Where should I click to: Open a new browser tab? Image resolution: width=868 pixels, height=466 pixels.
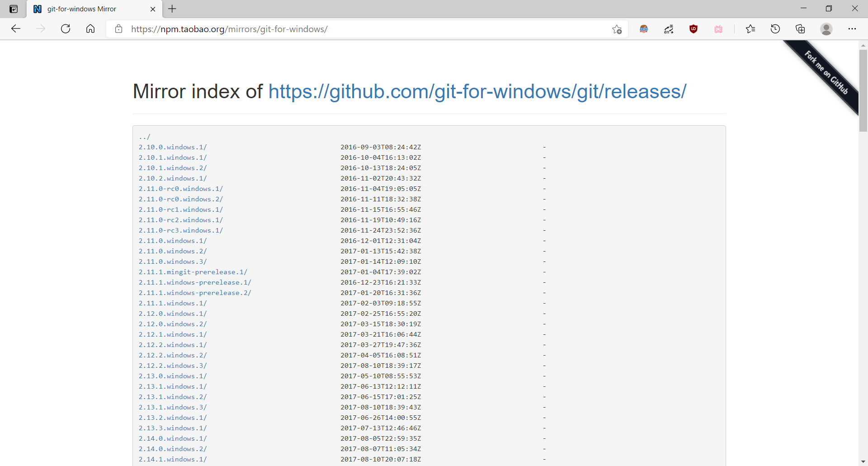[x=172, y=9]
